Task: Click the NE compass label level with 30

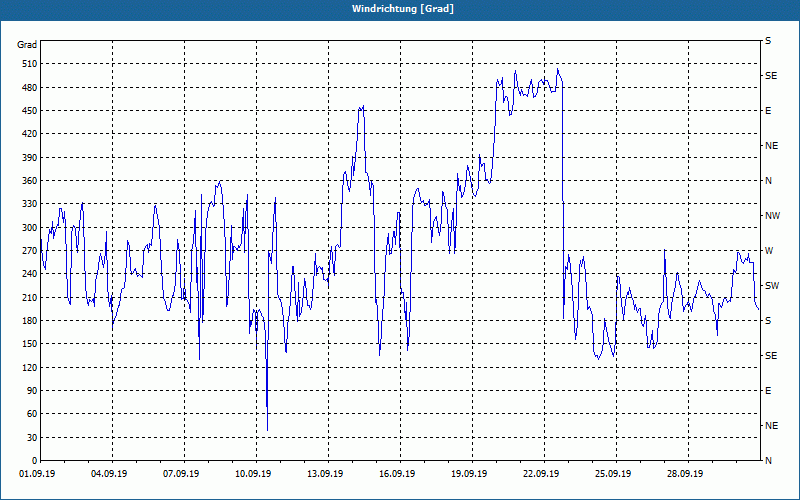Action: (771, 426)
